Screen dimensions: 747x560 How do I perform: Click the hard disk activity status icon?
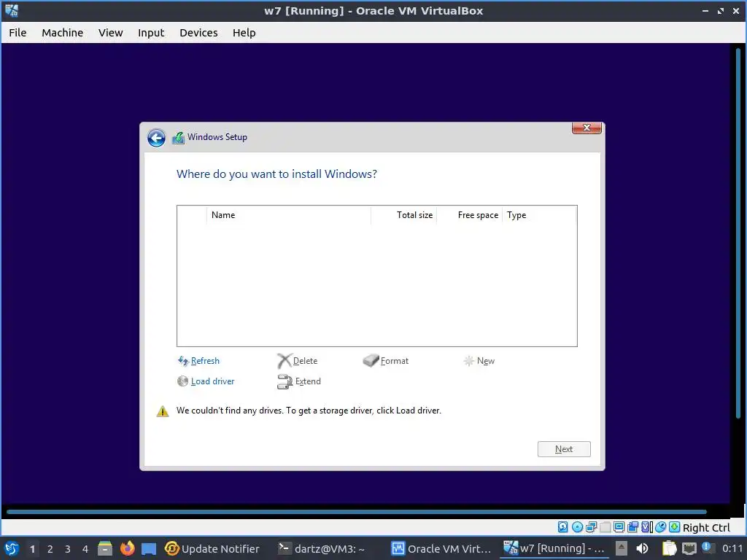coord(562,527)
